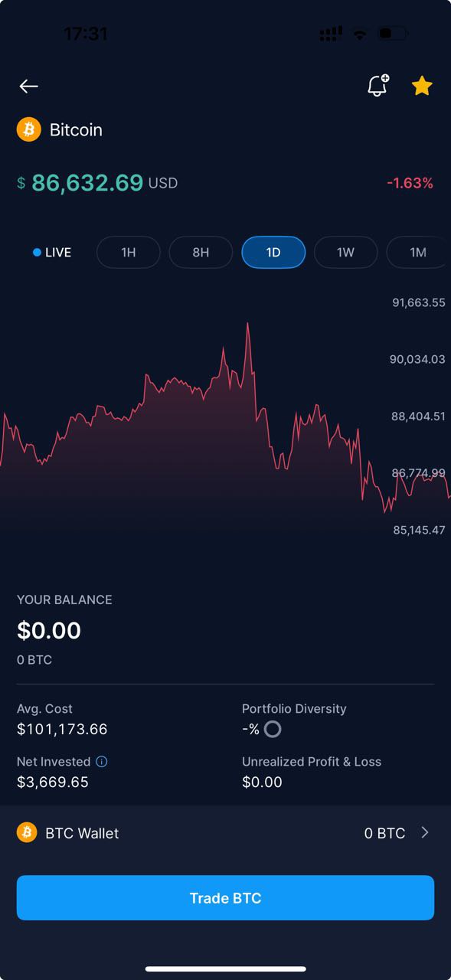The image size is (451, 980).
Task: Tap the BTC Wallet coin icon
Action: point(27,832)
